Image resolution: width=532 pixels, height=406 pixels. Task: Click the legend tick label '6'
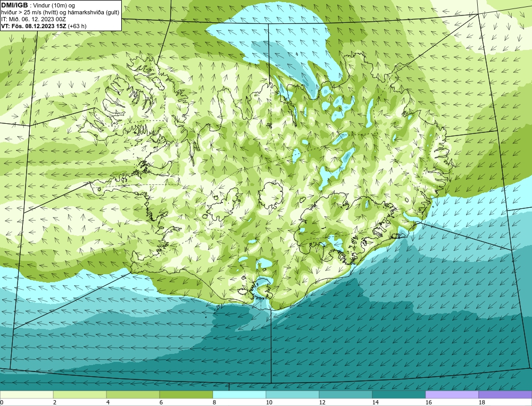pos(161,402)
